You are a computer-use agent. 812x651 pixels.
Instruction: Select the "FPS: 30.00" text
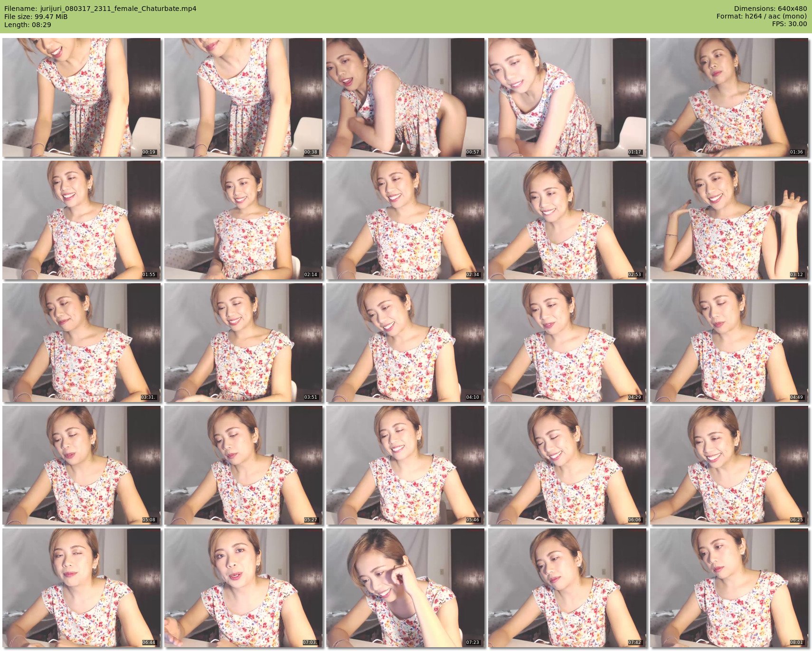point(789,24)
